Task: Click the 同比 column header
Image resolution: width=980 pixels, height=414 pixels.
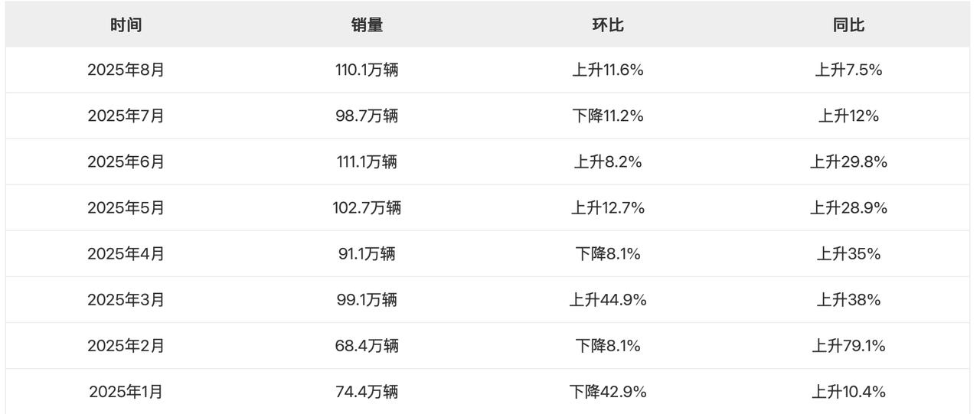Action: pos(848,24)
